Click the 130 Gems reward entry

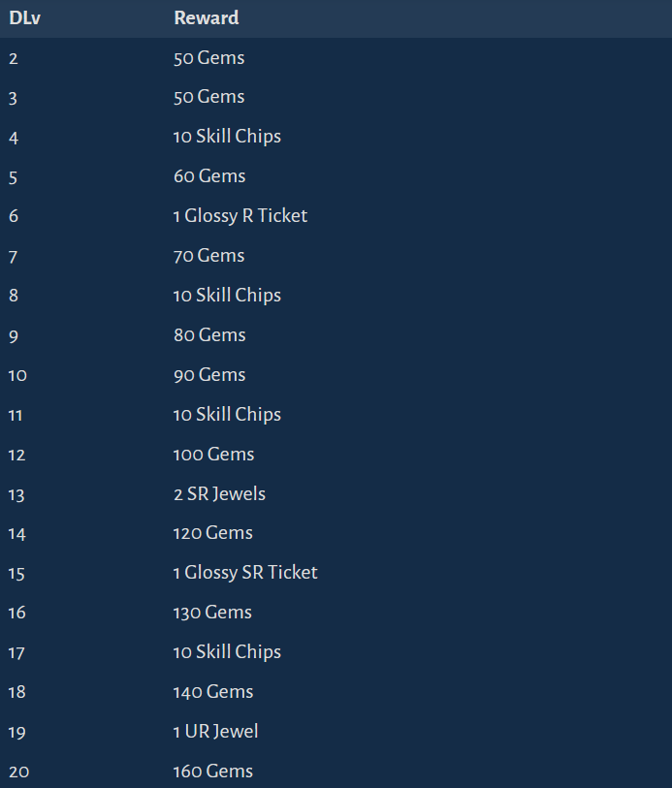212,613
